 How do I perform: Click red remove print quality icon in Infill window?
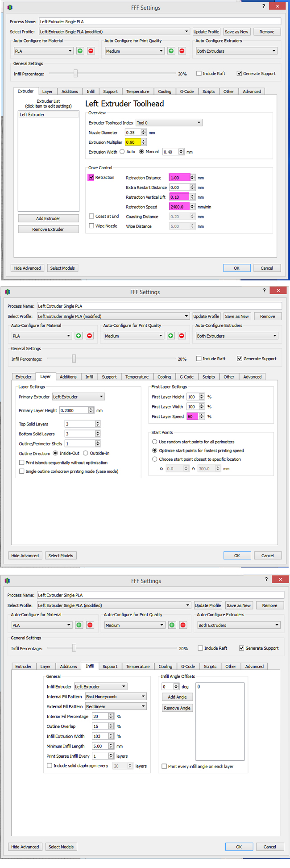tap(183, 625)
